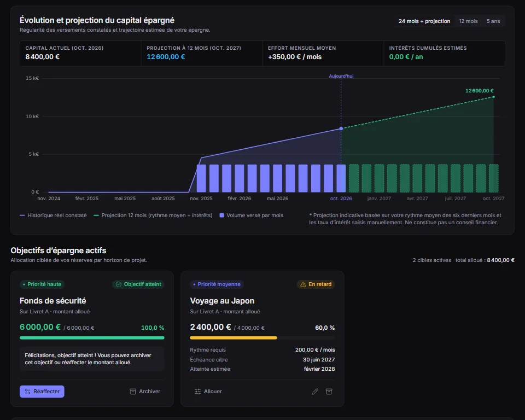Click the Aujourd'hui marker point on chart
The image size is (525, 420).
[x=341, y=129]
